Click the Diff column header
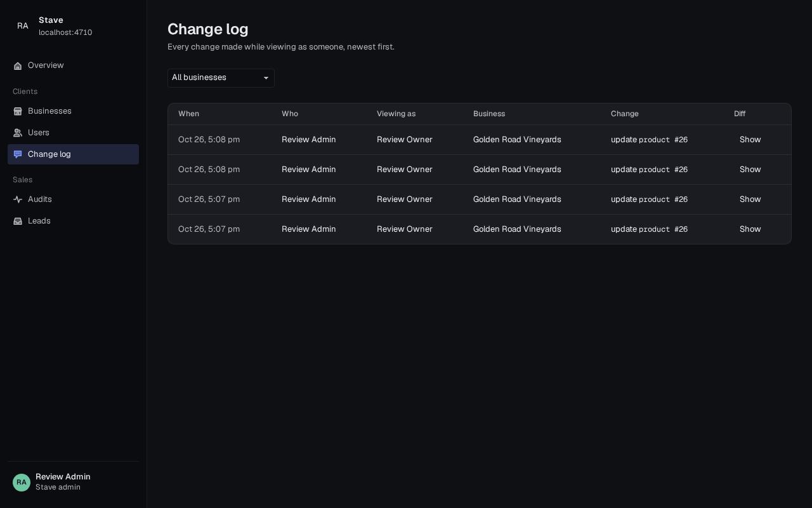Screen dimensions: 812x508 pos(740,114)
